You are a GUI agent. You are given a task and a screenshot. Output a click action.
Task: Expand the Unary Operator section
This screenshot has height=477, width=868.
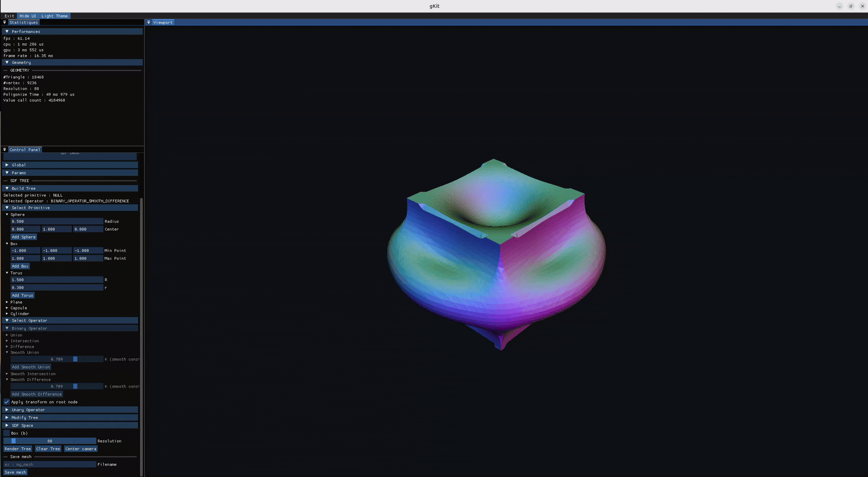(70, 410)
